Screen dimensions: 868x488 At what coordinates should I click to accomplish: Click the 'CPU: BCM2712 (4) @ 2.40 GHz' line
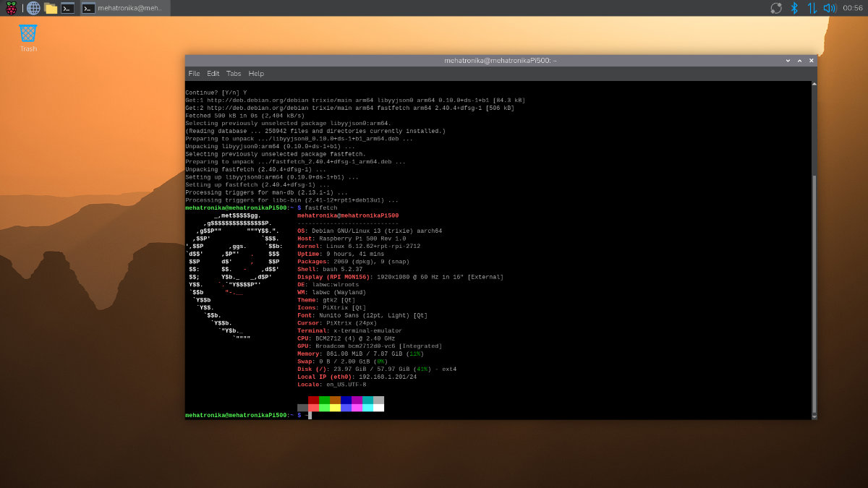click(346, 339)
